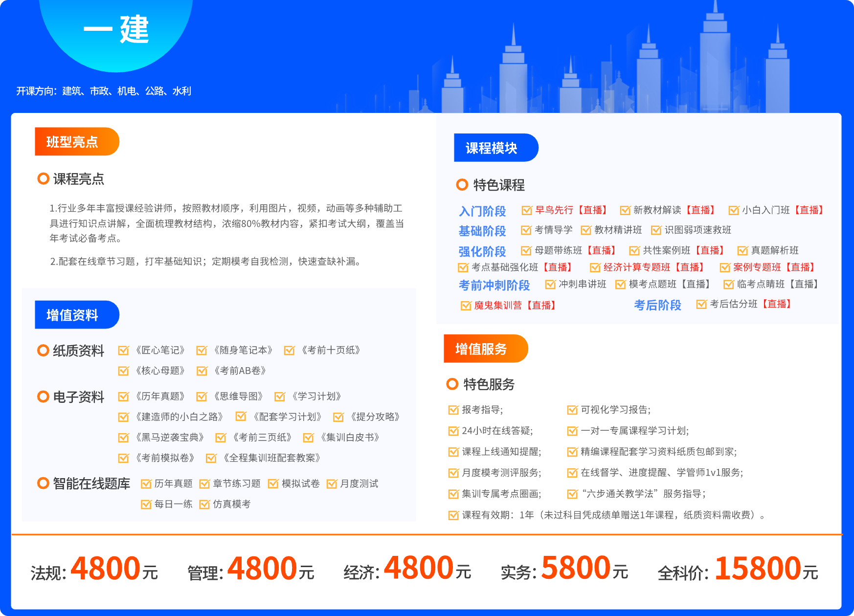Open the 增值服务 section label
Screen dimensions: 854x616
[485, 349]
